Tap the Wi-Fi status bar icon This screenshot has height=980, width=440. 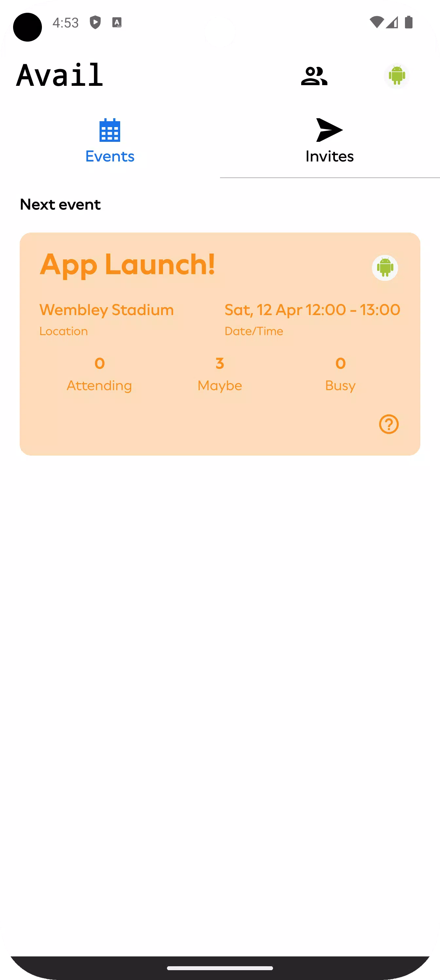tap(376, 23)
